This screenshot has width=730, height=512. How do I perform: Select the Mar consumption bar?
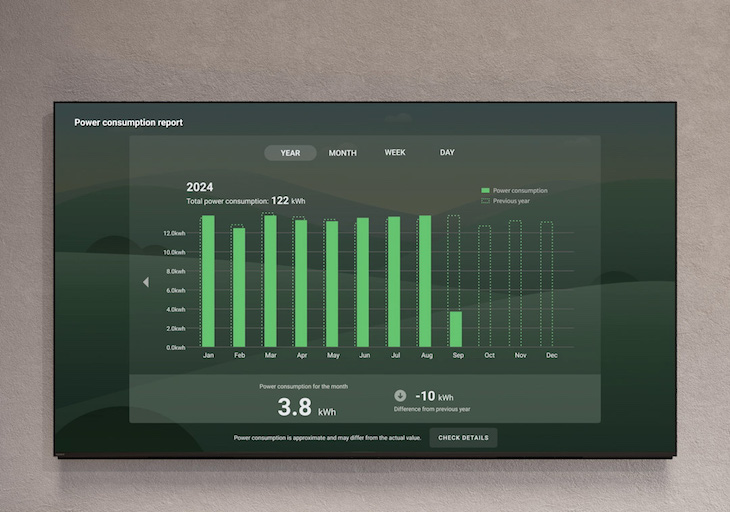(x=270, y=281)
